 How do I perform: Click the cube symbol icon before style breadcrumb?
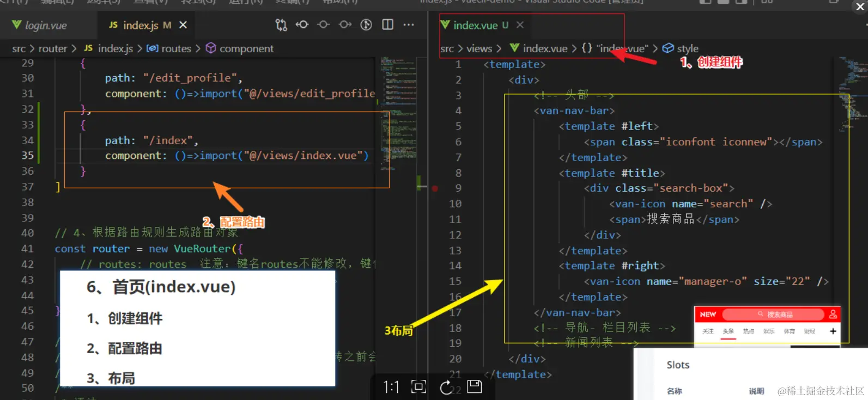tap(667, 48)
